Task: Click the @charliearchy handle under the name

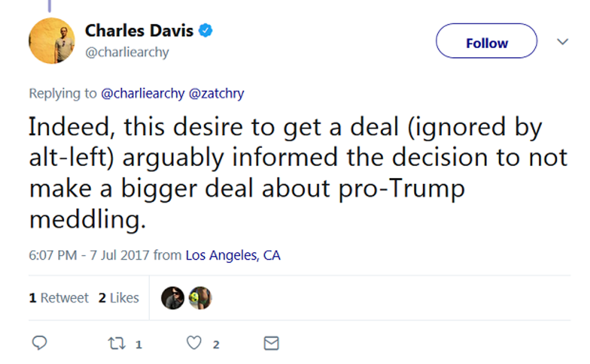Action: click(127, 52)
